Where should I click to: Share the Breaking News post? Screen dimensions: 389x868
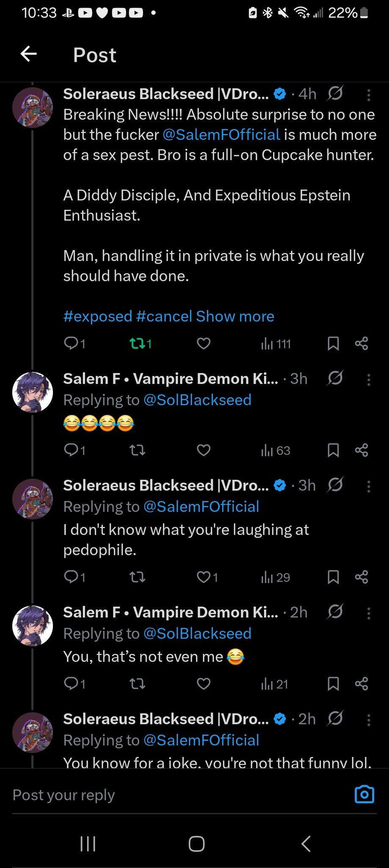tap(361, 344)
